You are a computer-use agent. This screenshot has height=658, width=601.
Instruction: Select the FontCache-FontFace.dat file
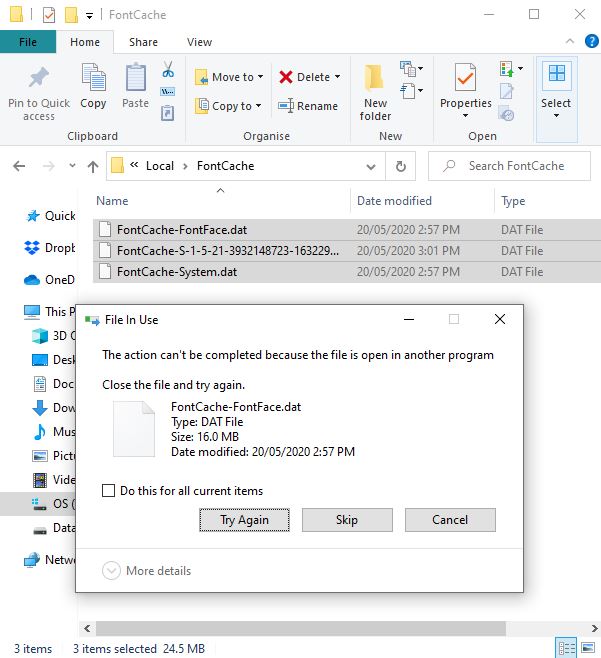pyautogui.click(x=347, y=230)
